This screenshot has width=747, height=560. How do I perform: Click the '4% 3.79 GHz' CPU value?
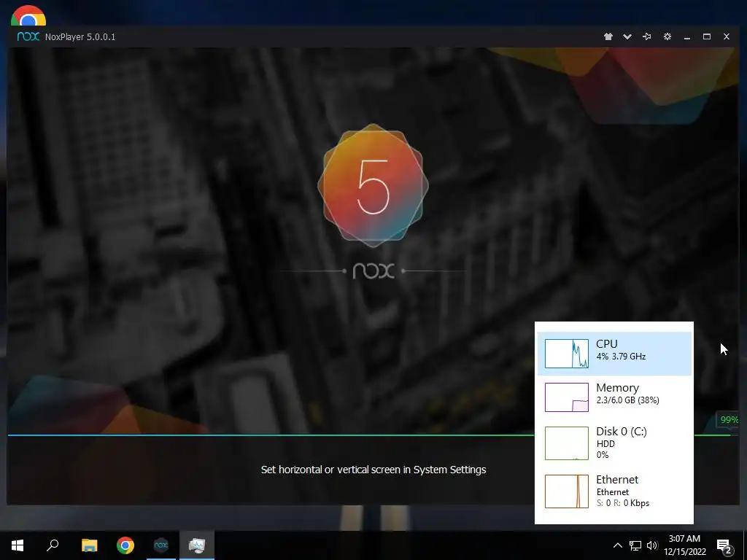621,356
